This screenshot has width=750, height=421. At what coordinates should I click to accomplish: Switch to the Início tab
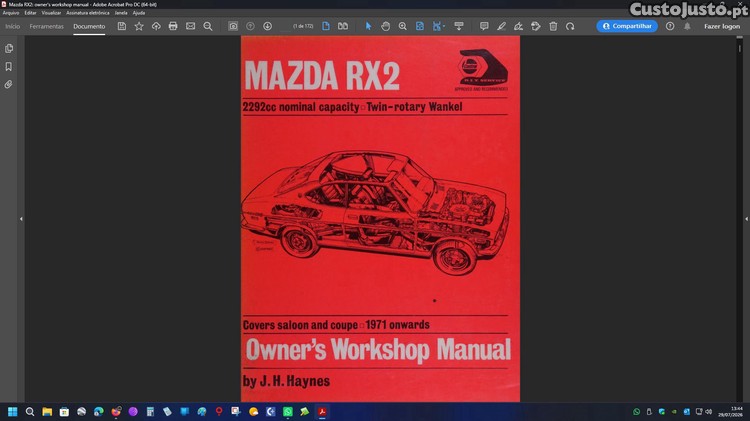[x=12, y=26]
